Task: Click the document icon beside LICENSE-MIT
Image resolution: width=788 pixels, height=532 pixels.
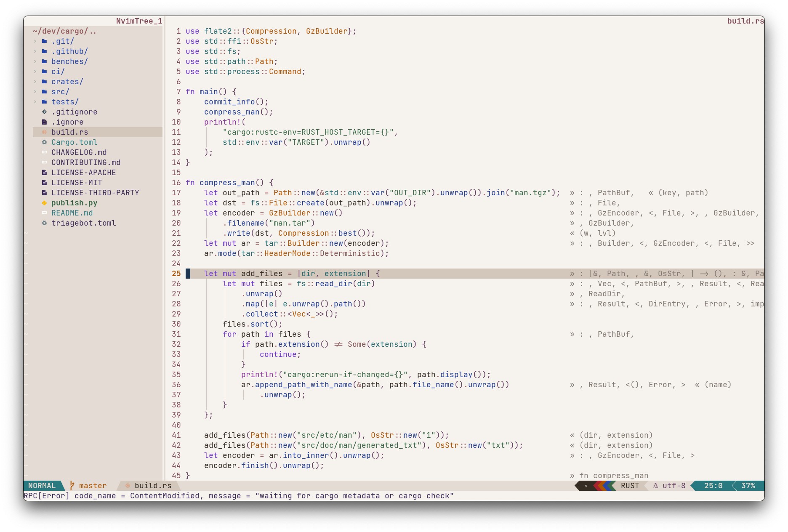Action: coord(44,183)
